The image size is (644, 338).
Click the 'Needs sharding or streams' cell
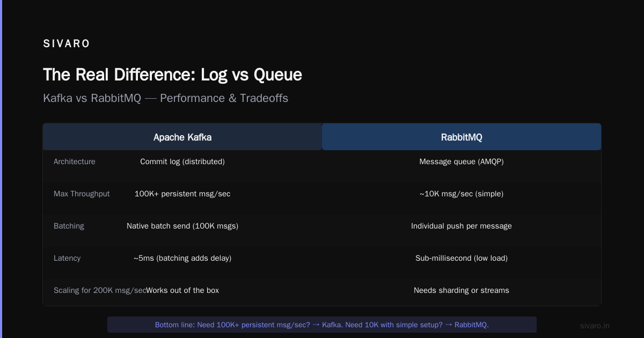462,290
